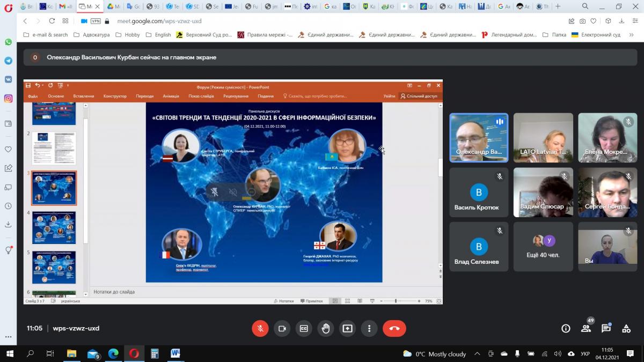The width and height of the screenshot is (644, 362).
Task: Expand the Адвокатура bookmarks folder
Action: coord(92,35)
